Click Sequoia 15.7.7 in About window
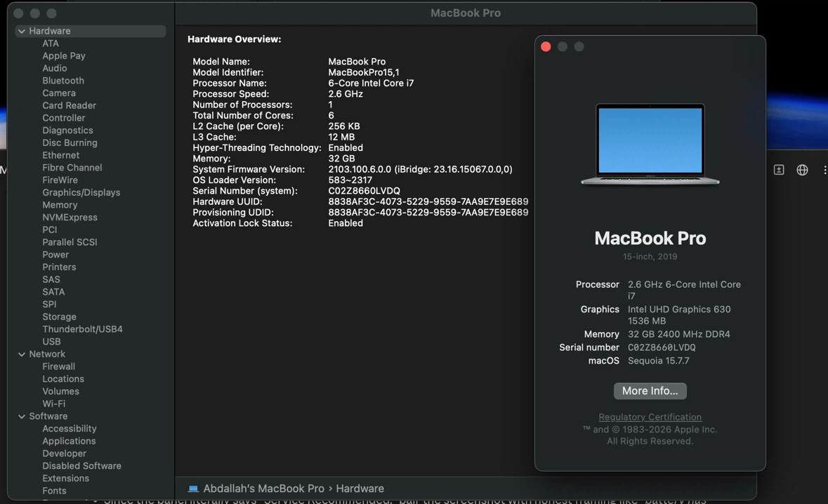 [658, 361]
